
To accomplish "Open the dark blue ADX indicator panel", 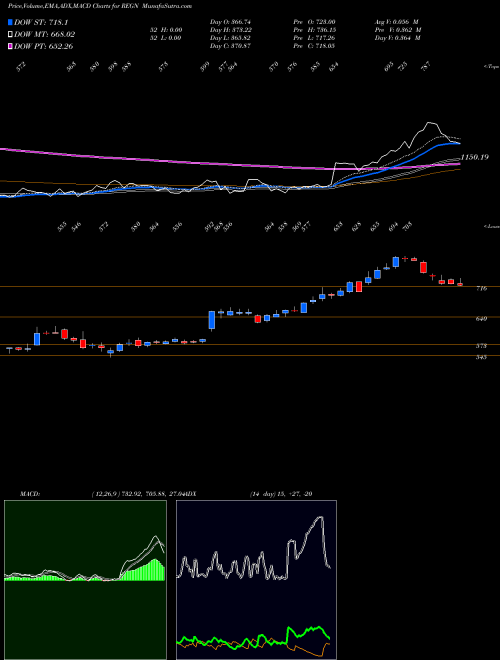I will [256, 580].
